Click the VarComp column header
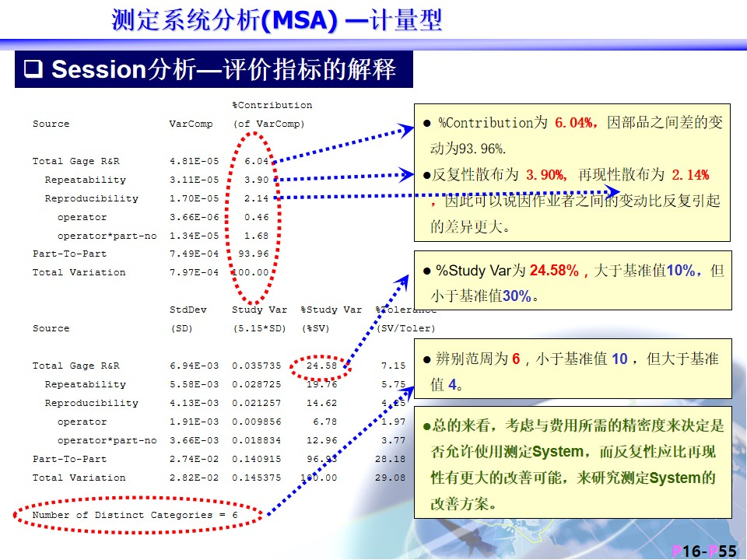 (190, 124)
